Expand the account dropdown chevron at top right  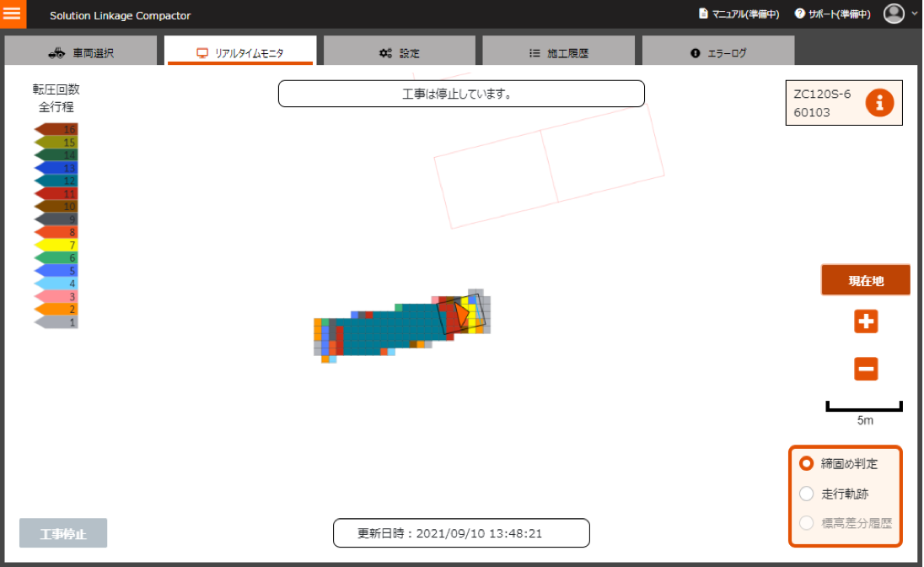pyautogui.click(x=915, y=13)
